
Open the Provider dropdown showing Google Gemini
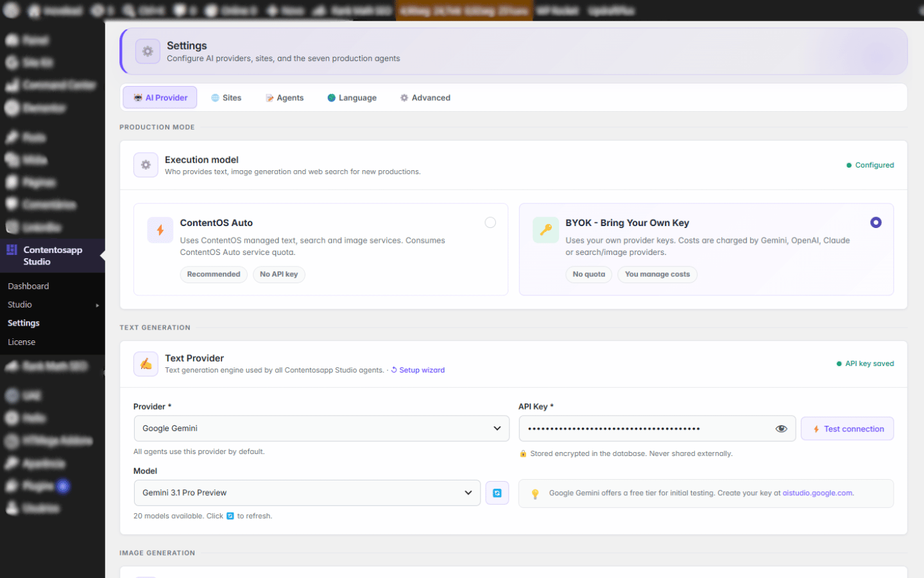coord(321,428)
